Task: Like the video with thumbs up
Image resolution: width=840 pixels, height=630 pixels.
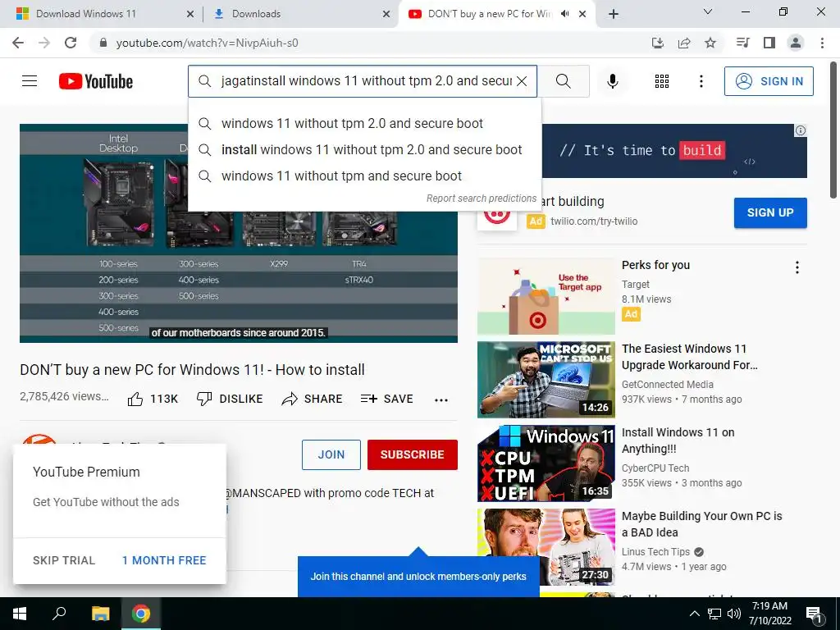Action: [153, 399]
